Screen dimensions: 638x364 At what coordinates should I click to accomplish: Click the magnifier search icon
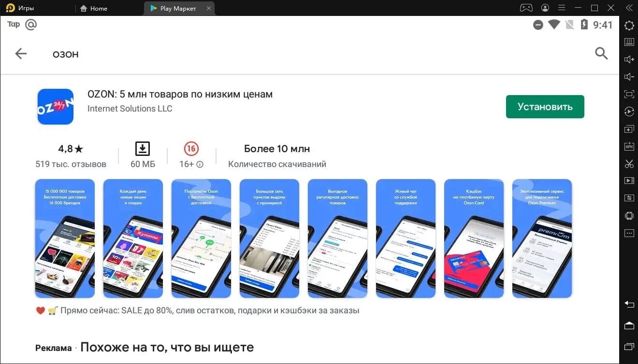pyautogui.click(x=601, y=54)
